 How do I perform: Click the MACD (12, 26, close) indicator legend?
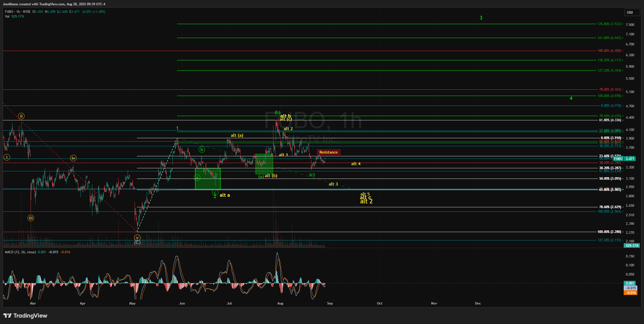click(x=20, y=252)
